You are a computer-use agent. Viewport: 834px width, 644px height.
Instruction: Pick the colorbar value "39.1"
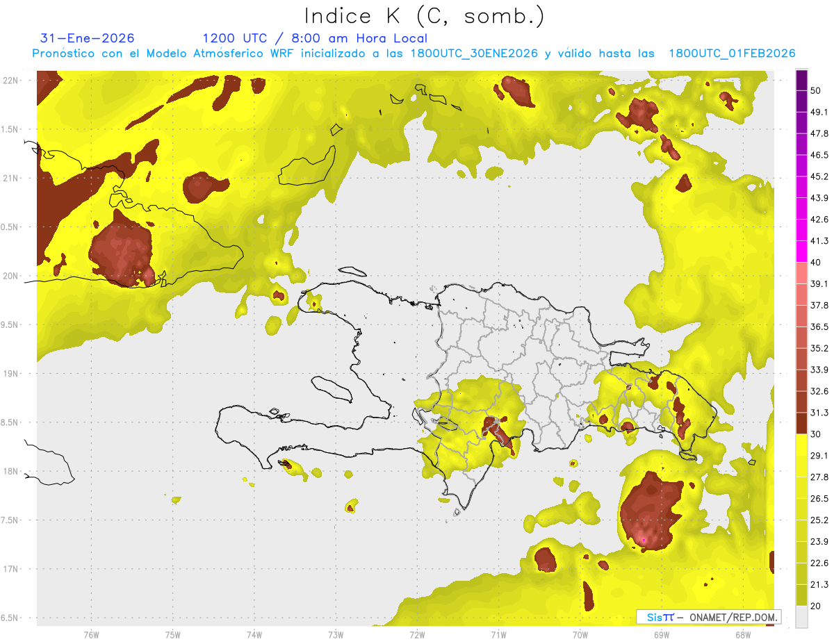pos(819,283)
